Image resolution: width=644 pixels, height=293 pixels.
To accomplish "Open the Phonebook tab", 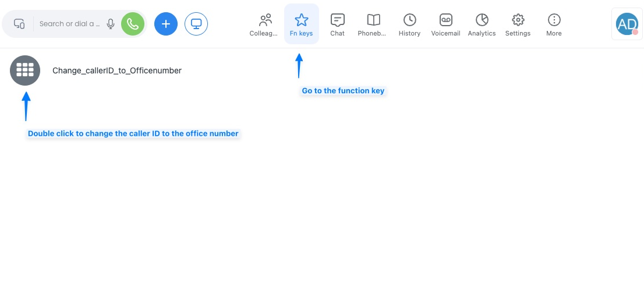I will 373,24.
